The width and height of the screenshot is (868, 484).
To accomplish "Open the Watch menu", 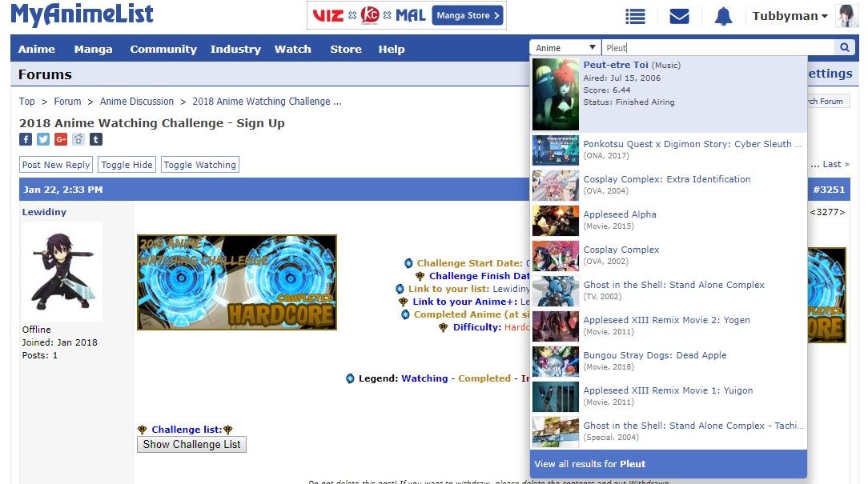I will point(293,49).
